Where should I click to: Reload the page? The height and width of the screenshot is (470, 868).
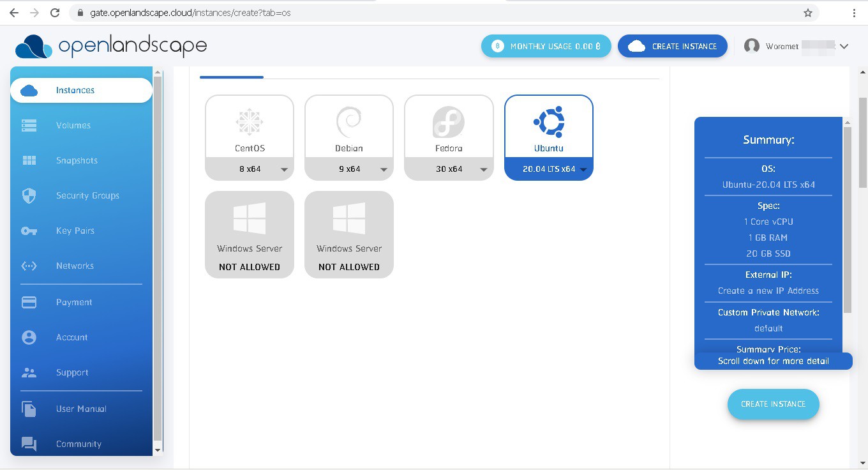click(55, 13)
